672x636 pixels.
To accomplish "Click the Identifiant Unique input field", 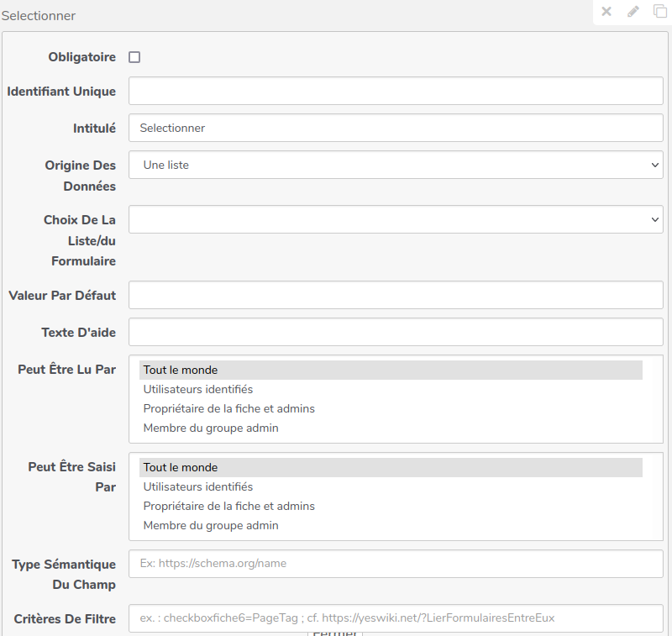I will [x=396, y=91].
